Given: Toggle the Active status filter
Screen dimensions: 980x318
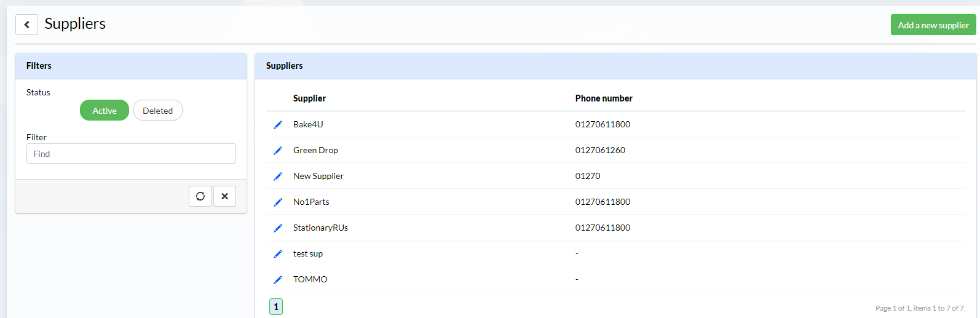Looking at the screenshot, I should pyautogui.click(x=105, y=111).
